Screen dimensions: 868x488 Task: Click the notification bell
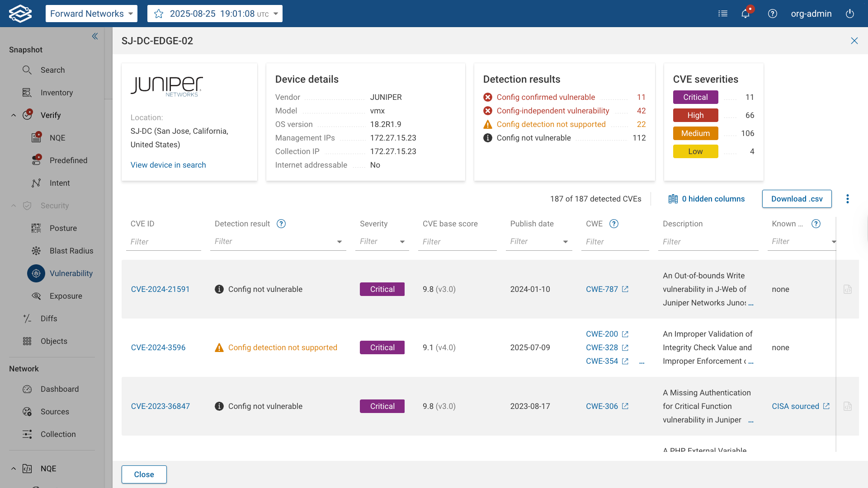pos(745,14)
